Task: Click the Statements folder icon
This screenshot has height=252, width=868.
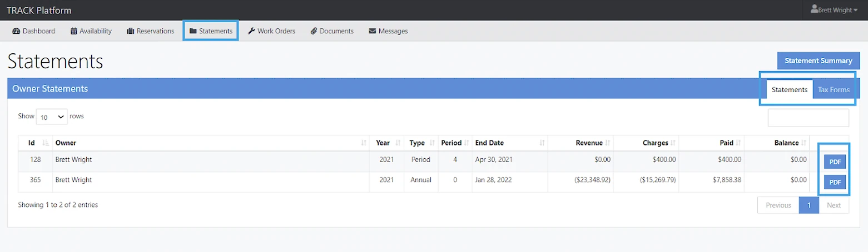Action: pyautogui.click(x=193, y=31)
